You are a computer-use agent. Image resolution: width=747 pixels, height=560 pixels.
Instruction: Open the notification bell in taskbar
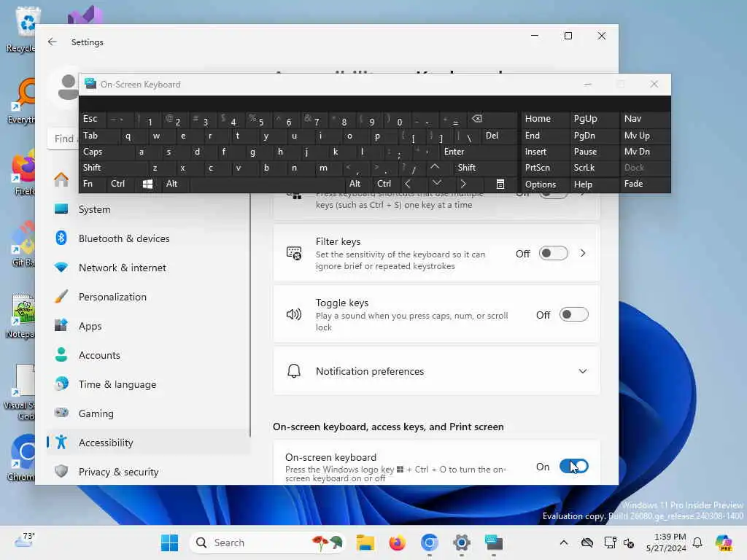(697, 542)
